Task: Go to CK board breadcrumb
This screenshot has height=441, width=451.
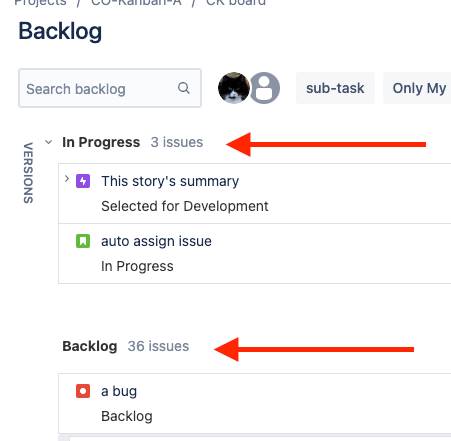Action: (236, 2)
